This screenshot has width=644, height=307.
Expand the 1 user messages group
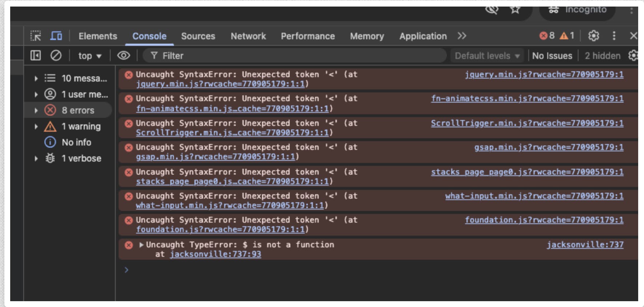36,94
